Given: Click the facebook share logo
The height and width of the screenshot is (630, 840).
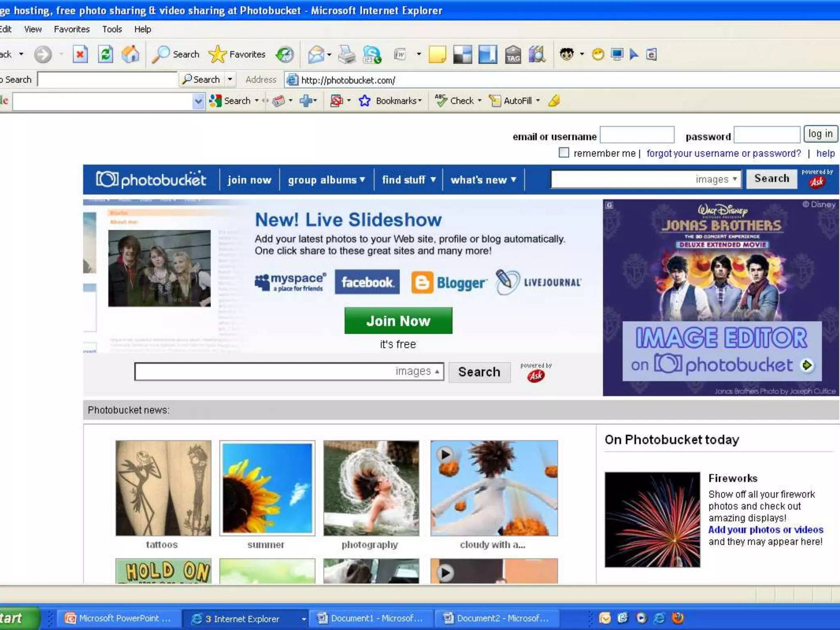Looking at the screenshot, I should [x=367, y=282].
